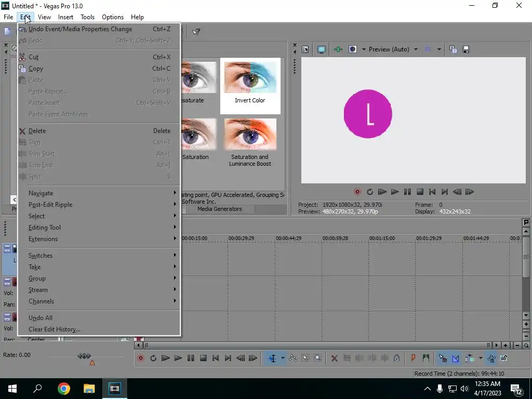Open the Tools menu

click(x=87, y=17)
